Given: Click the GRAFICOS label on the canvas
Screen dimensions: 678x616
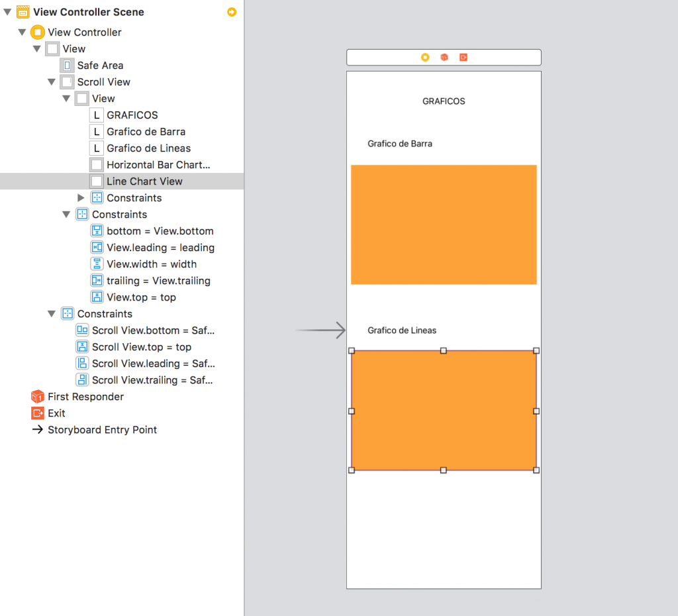Looking at the screenshot, I should (444, 101).
